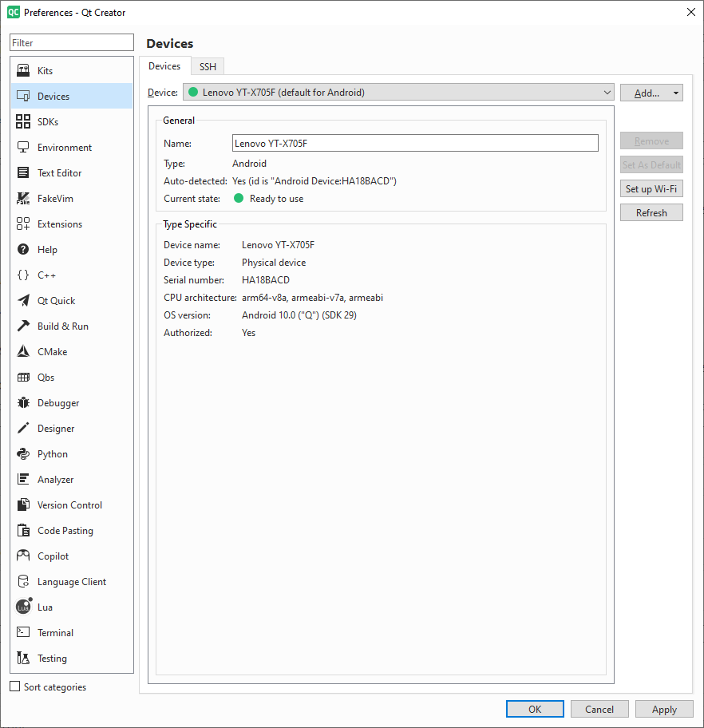Click the serial number HA18BACD
This screenshot has height=728, width=704.
click(266, 280)
